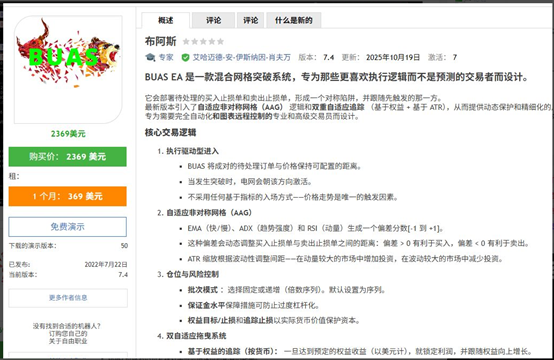Click the 当前版本 label in sidebar

23,275
